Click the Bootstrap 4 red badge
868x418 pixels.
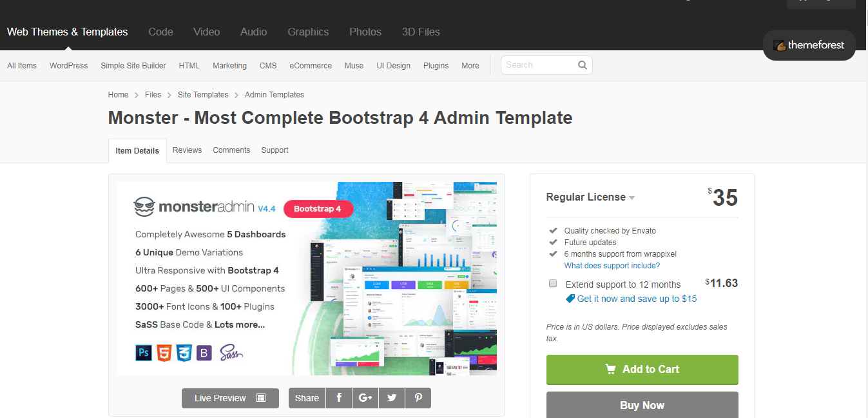[x=318, y=208]
